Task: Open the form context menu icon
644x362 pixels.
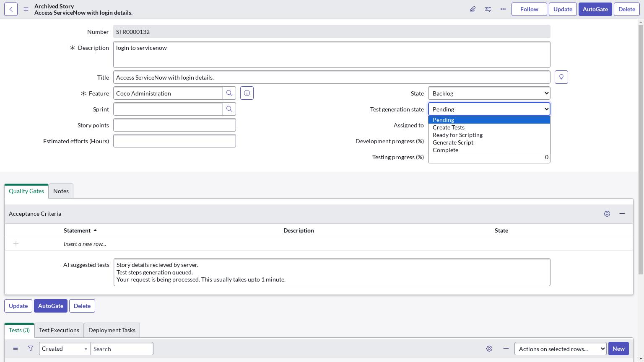Action: [x=26, y=9]
